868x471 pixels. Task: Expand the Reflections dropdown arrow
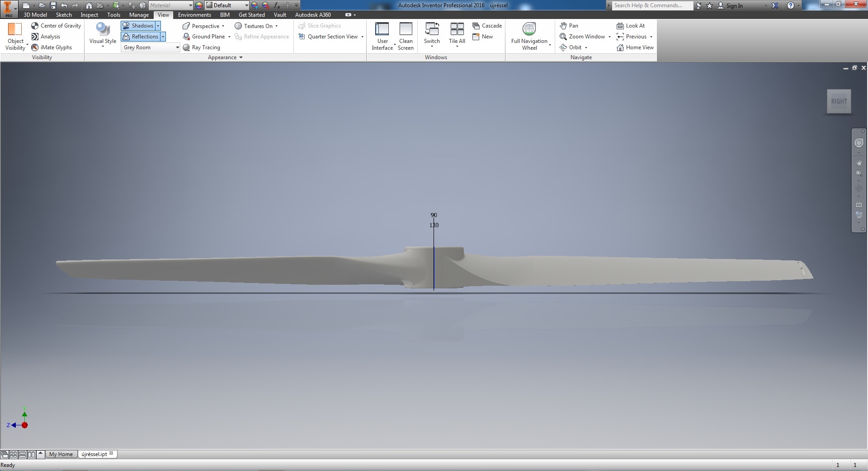163,37
